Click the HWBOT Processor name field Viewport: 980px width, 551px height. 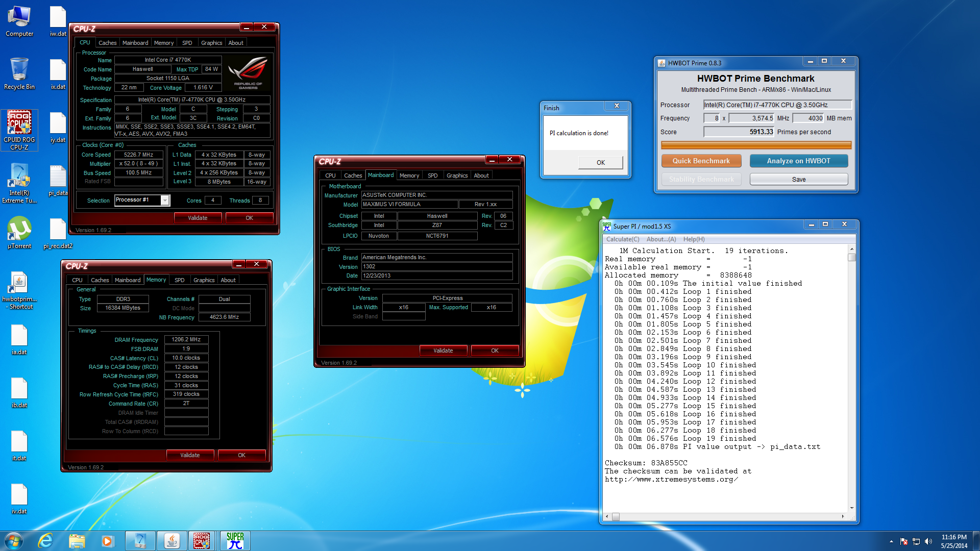click(777, 105)
